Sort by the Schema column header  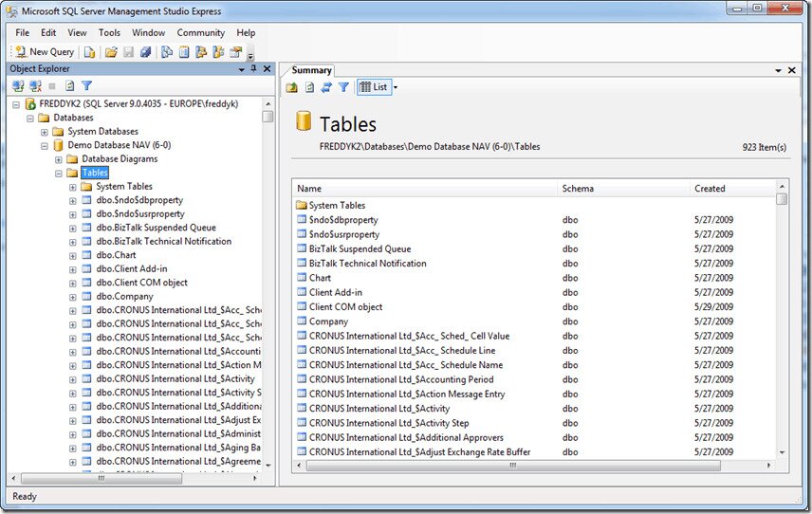[578, 189]
